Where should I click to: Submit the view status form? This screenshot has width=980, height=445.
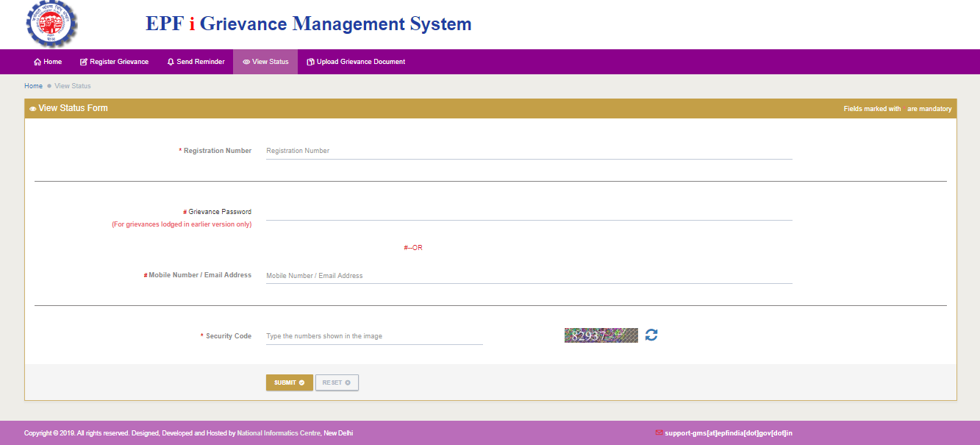(290, 382)
